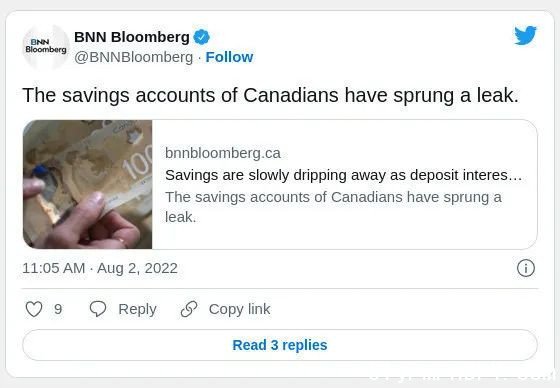Image resolution: width=560 pixels, height=388 pixels.
Task: Open the tweet info circle icon
Action: coord(526,268)
